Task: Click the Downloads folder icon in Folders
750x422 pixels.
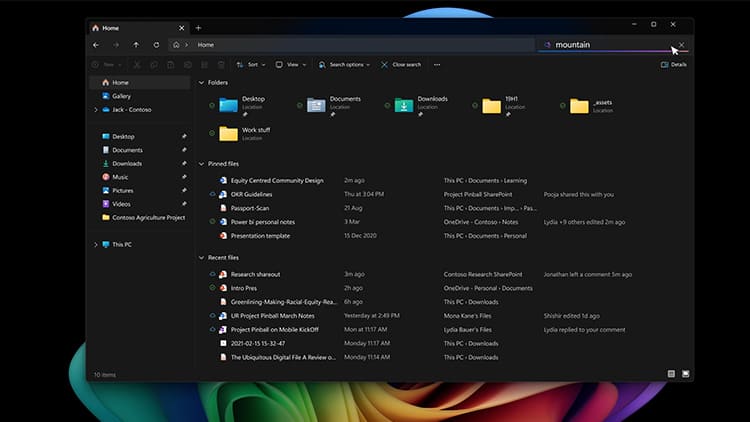Action: pyautogui.click(x=404, y=105)
